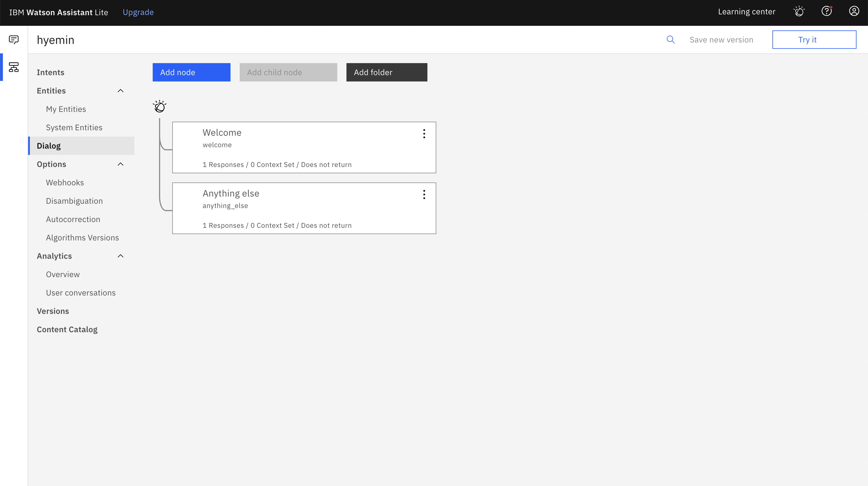This screenshot has width=868, height=486.
Task: Open Algorithms Versions
Action: 82,238
